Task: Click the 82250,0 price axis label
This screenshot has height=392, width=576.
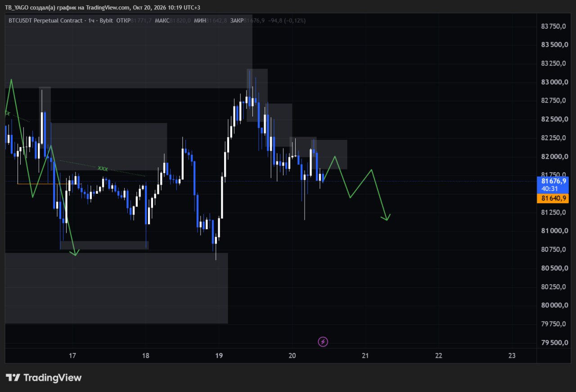Action: coord(553,138)
